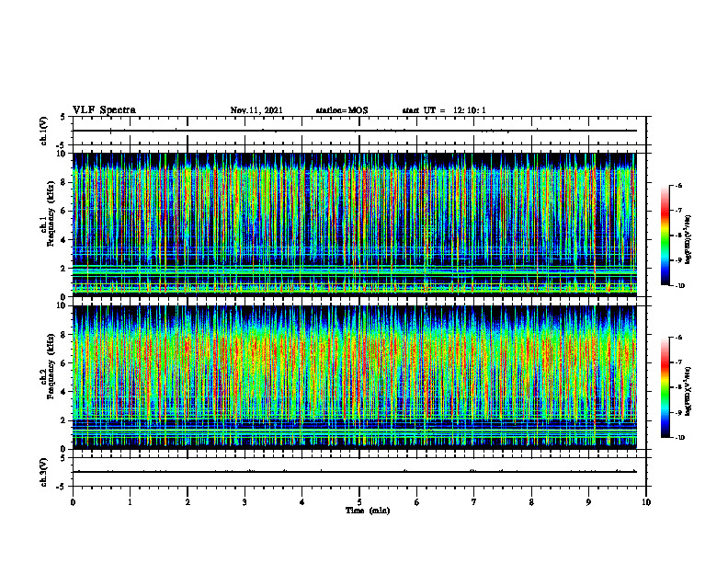Click the ch.1 voltage waveform trace
The height and width of the screenshot is (563, 728).
point(355,131)
